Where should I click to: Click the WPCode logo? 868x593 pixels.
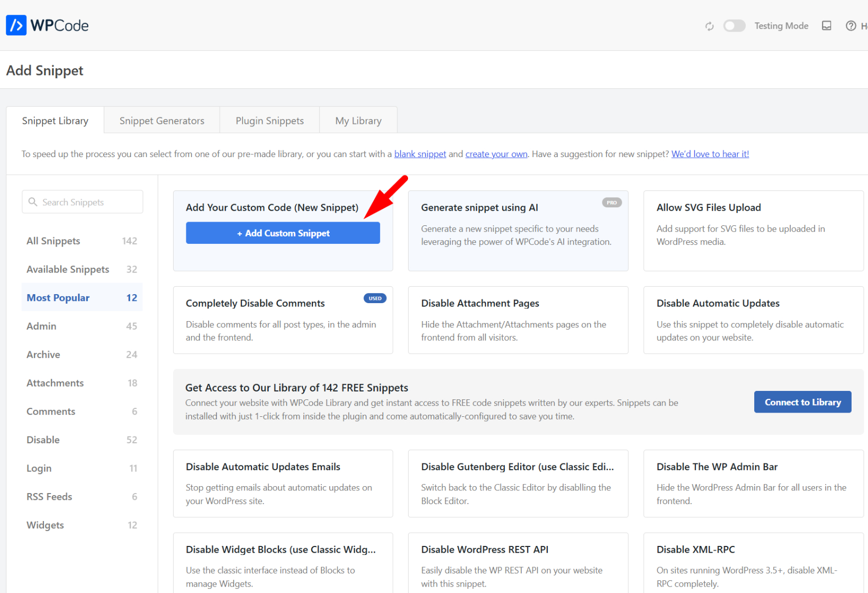[47, 25]
